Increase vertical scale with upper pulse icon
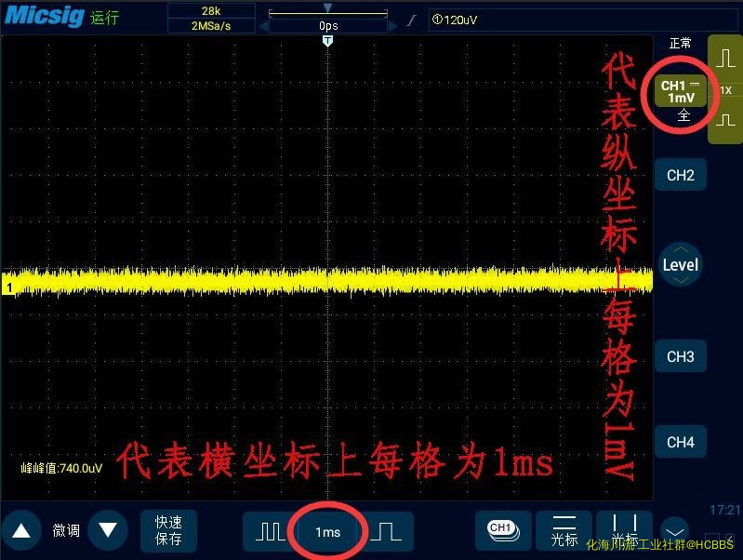 pyautogui.click(x=725, y=59)
